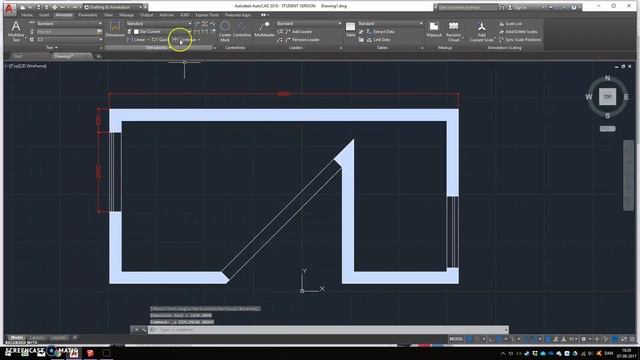Image resolution: width=640 pixels, height=360 pixels.
Task: Open a new drawing tab with plus
Action: [98, 56]
